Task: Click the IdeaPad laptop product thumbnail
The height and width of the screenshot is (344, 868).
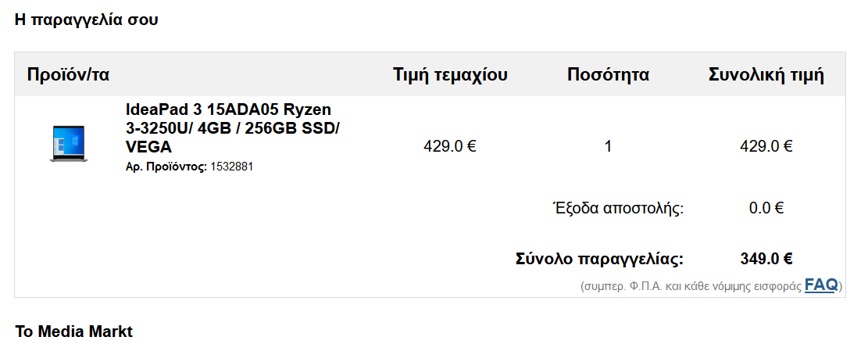Action: [x=69, y=143]
